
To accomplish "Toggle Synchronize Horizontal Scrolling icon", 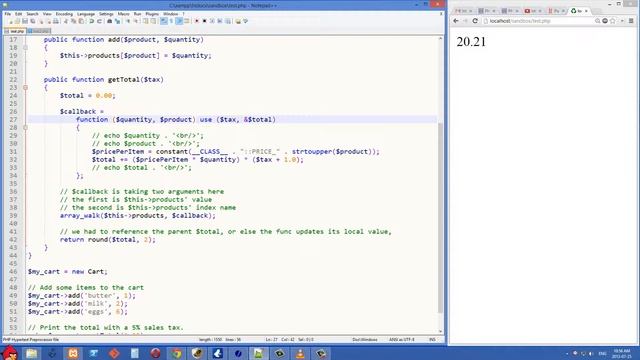I will coord(153,21).
